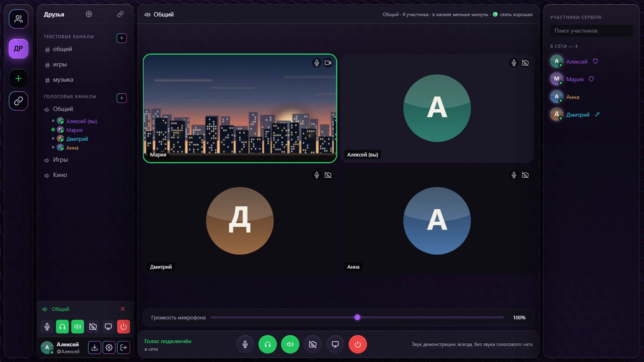
Task: Add a new voice channel
Action: click(122, 98)
